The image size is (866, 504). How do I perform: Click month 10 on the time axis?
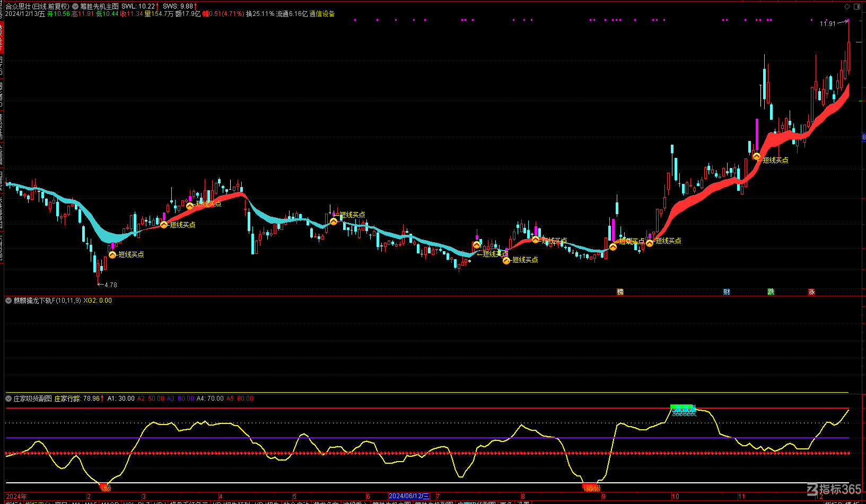coord(675,497)
